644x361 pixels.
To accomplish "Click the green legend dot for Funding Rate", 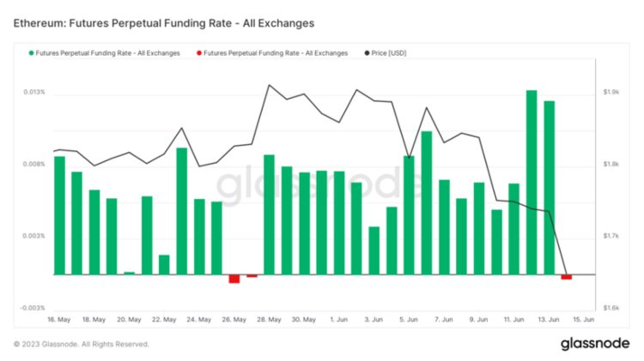I will pyautogui.click(x=32, y=53).
